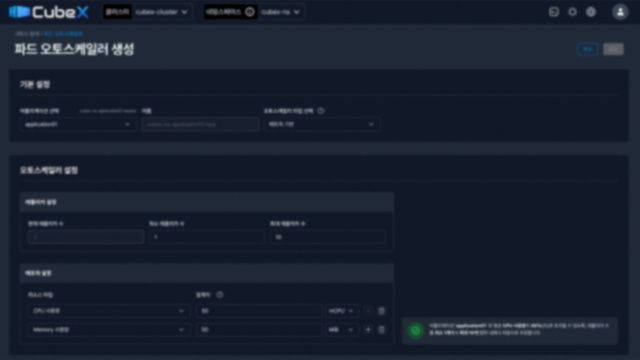Expand the cubex-ns namespace dropdown
This screenshot has width=640, height=360.
coord(281,12)
